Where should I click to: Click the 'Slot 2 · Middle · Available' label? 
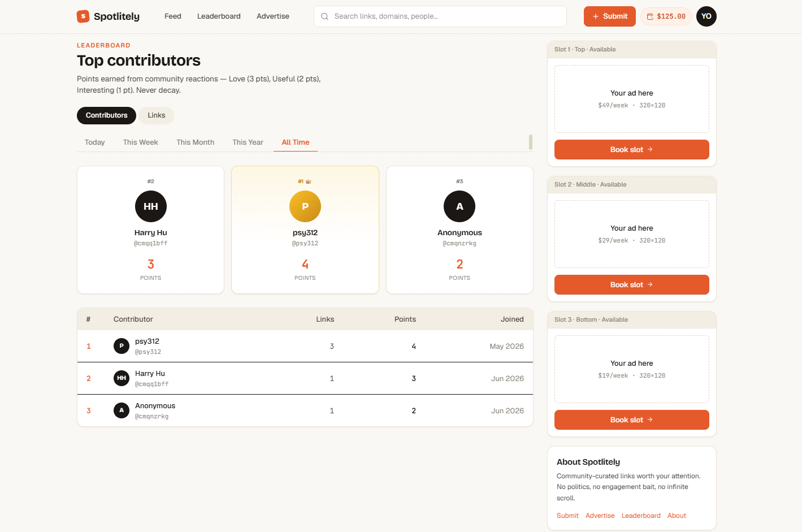tap(591, 185)
